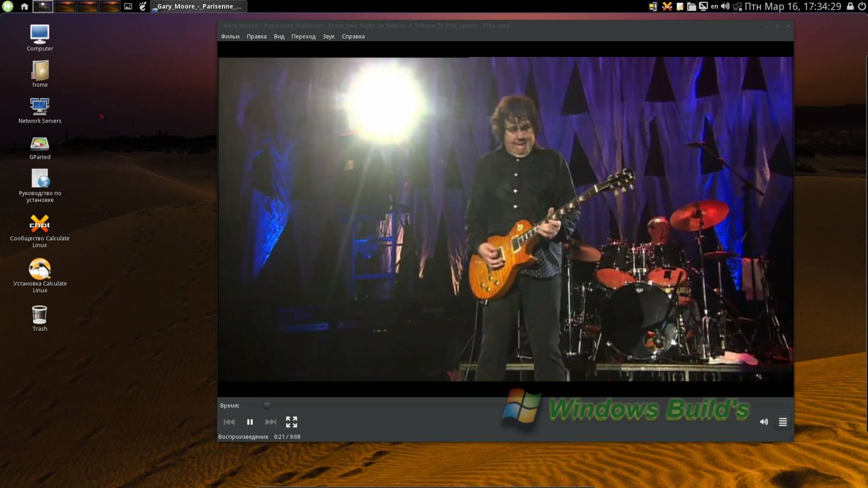Open the Trash desktop icon

pos(40,318)
